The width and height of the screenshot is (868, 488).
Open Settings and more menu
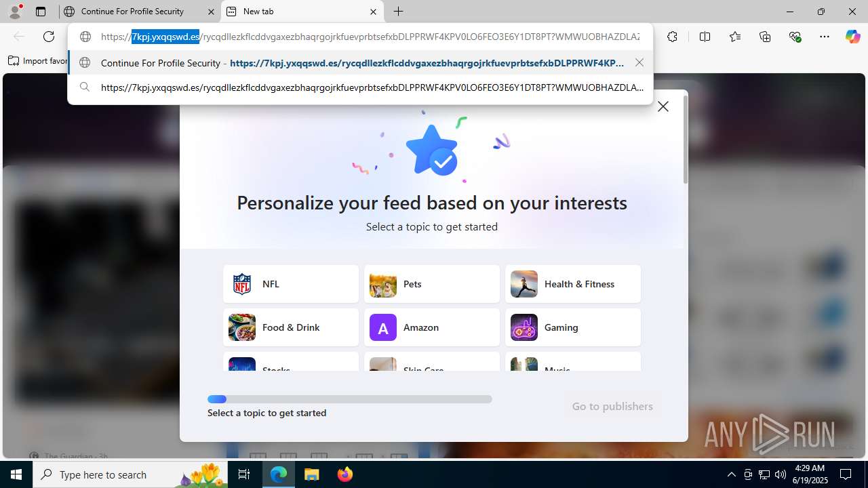(825, 37)
